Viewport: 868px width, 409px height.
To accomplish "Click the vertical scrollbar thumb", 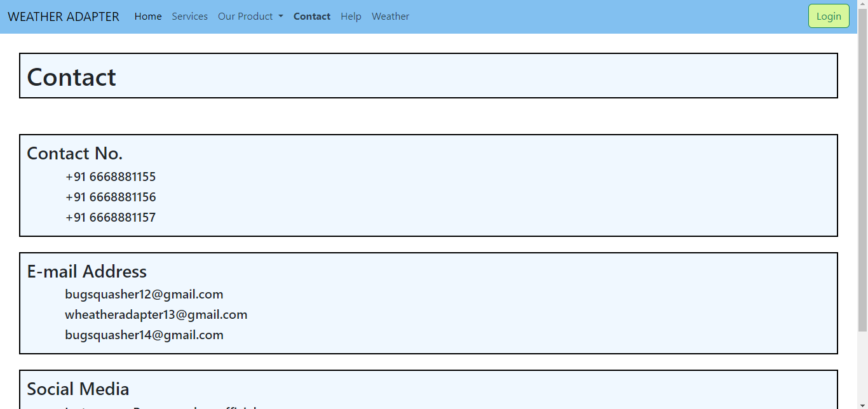I will [x=862, y=168].
